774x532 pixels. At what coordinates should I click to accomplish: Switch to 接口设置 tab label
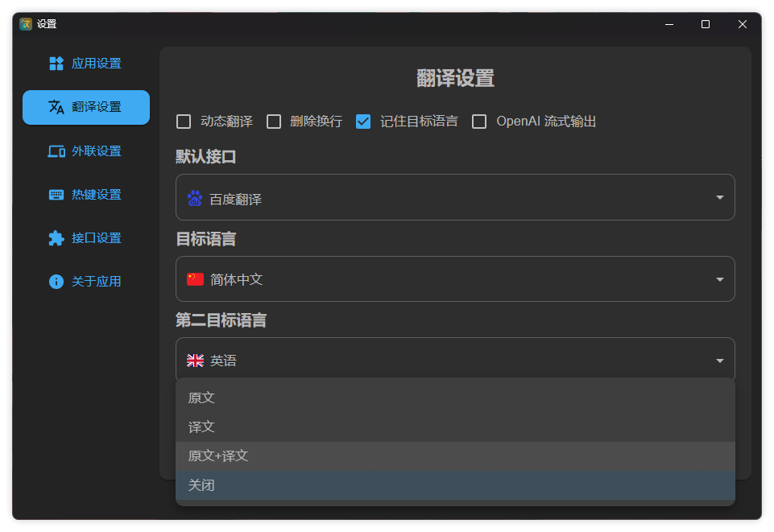(x=97, y=238)
